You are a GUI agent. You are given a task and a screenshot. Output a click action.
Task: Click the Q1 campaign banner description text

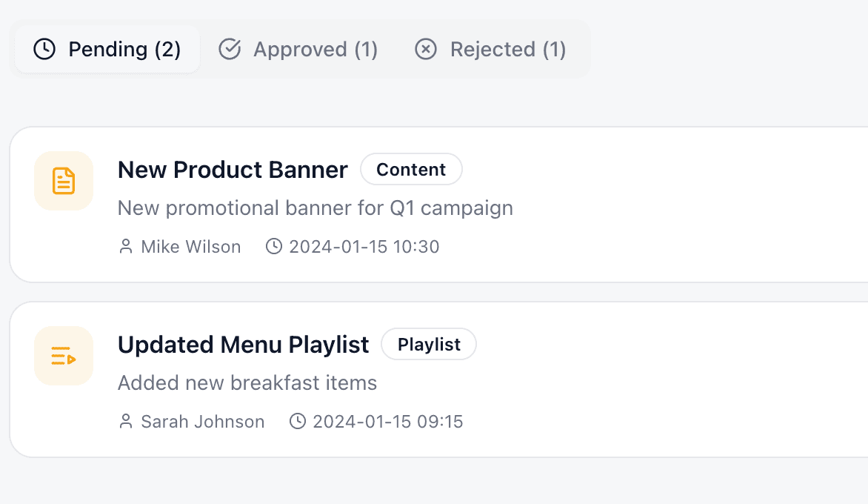point(316,208)
